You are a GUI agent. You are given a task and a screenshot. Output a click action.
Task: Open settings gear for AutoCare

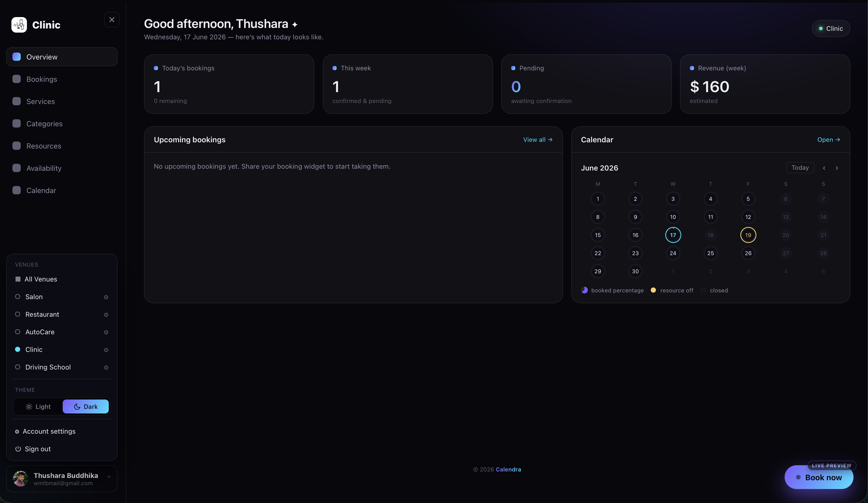[106, 332]
